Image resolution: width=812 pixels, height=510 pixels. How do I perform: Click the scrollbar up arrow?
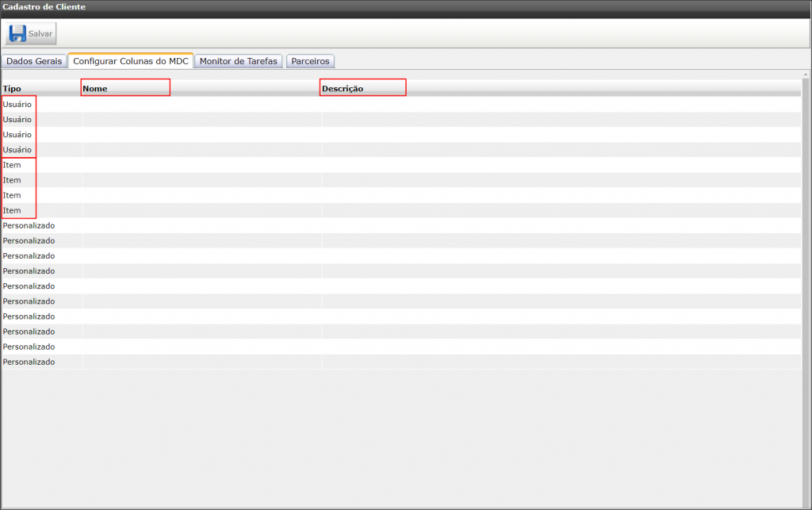[x=806, y=75]
